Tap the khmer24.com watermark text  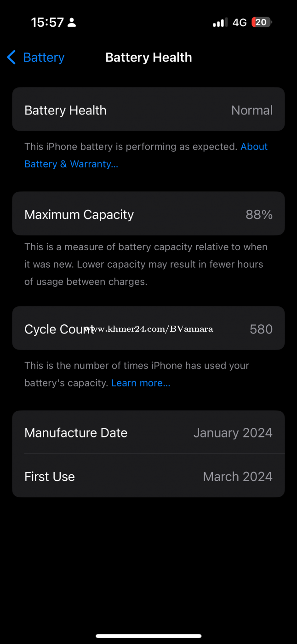click(x=149, y=329)
